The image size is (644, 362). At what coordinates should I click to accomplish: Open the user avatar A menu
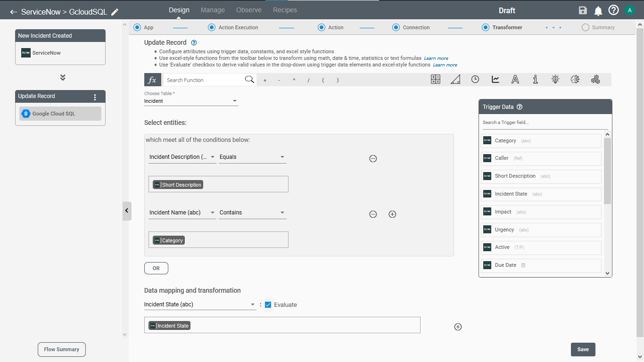pyautogui.click(x=630, y=10)
